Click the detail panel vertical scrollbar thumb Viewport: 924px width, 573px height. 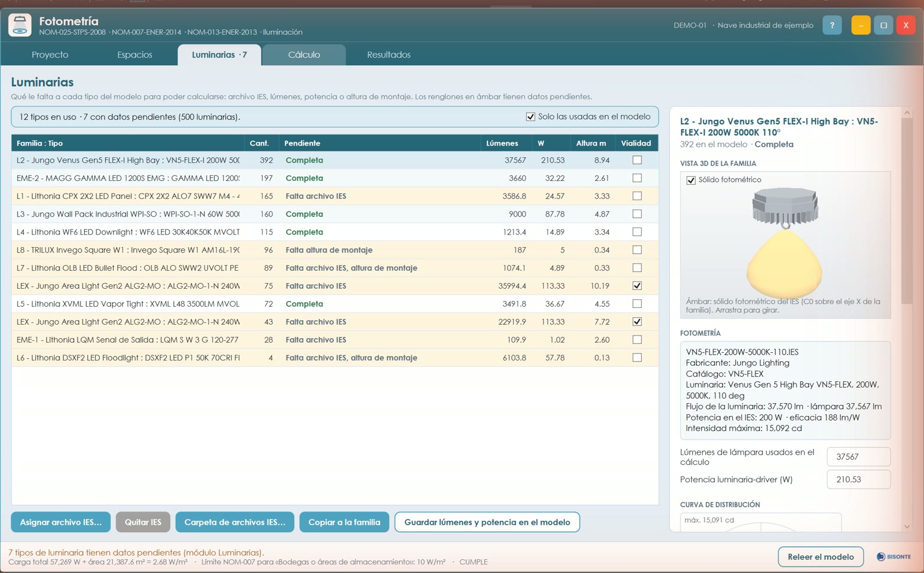907,211
